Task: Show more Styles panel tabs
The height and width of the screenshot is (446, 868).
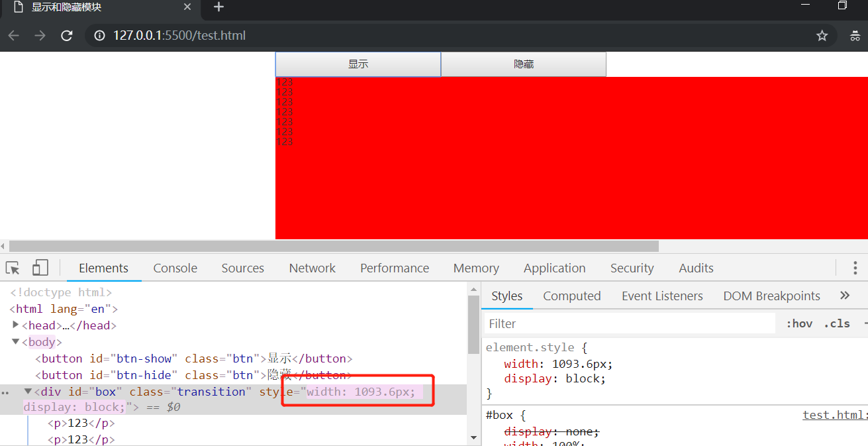Action: pos(845,296)
